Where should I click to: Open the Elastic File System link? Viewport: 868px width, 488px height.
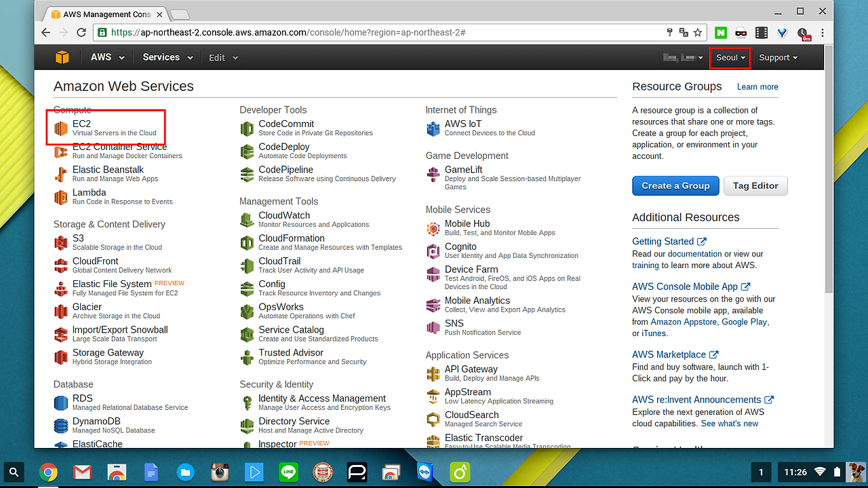tap(112, 284)
